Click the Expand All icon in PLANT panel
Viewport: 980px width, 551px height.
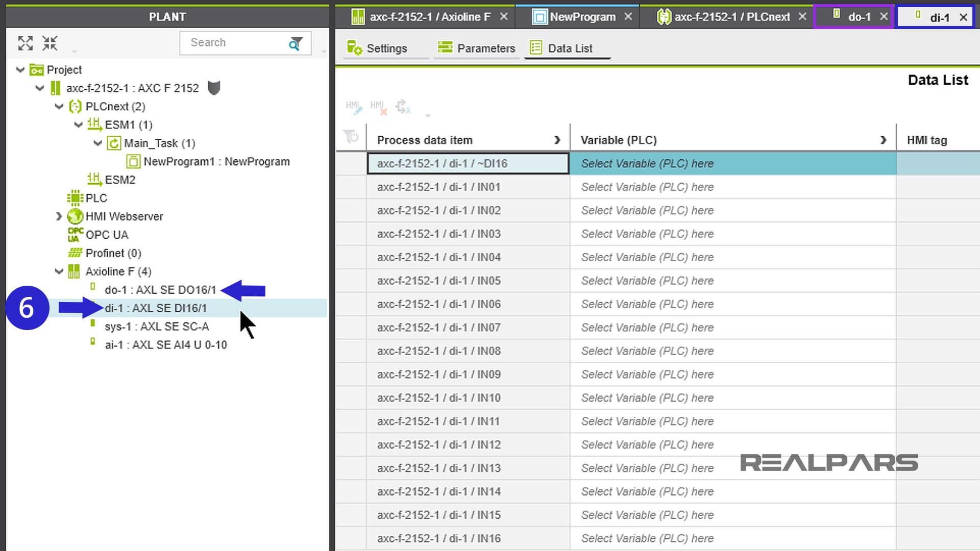[x=25, y=43]
